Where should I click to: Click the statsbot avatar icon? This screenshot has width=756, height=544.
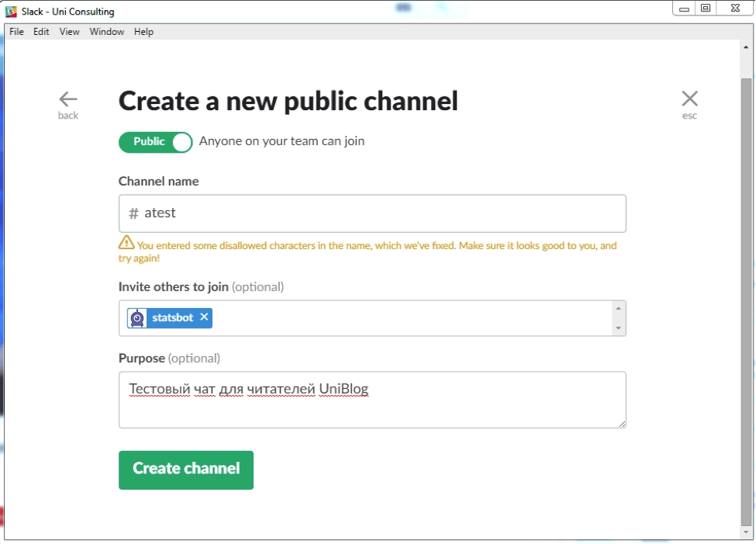(136, 317)
